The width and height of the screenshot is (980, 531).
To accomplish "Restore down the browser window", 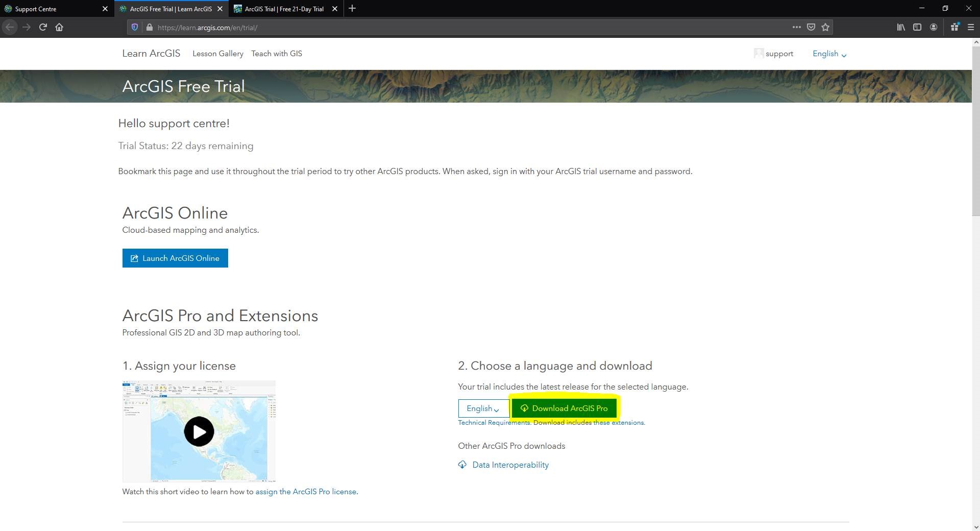I will tap(945, 8).
